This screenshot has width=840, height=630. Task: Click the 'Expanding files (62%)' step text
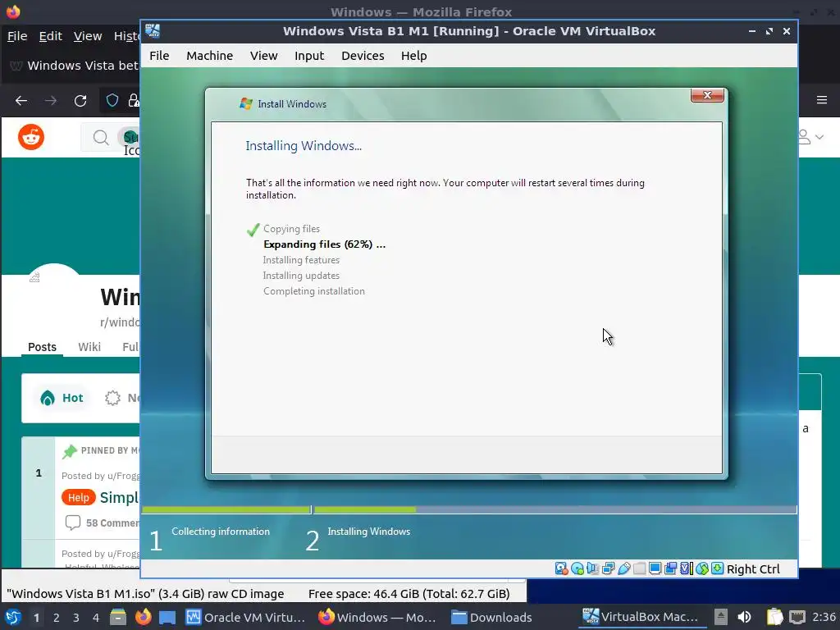pos(324,244)
